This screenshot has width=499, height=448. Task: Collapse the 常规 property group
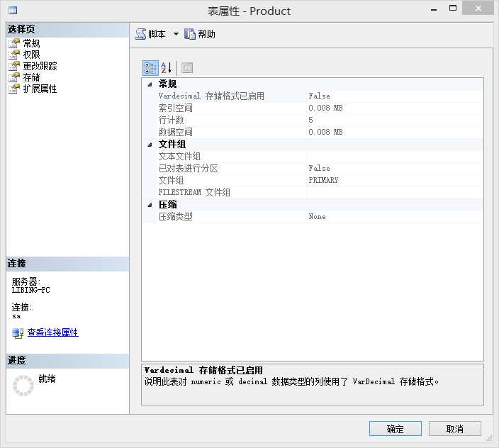150,84
